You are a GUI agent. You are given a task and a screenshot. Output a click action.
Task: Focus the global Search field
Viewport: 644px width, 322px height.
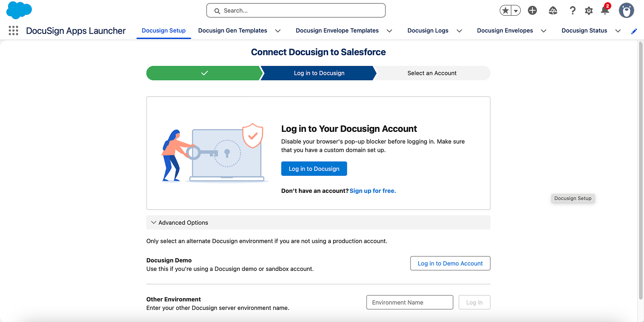[296, 10]
